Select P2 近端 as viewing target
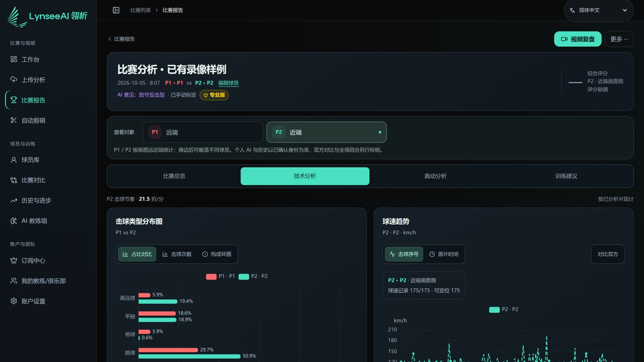Viewport: 644px width, 362px height. (x=326, y=132)
